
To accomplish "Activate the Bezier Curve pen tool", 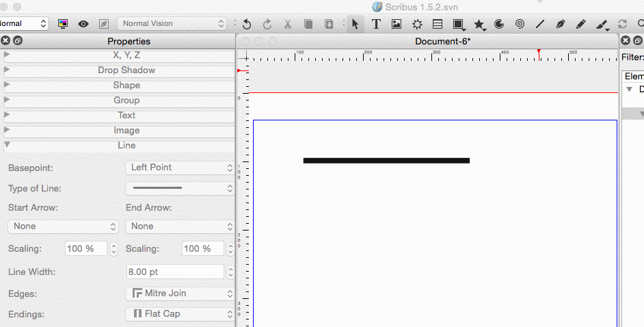I will click(x=561, y=24).
